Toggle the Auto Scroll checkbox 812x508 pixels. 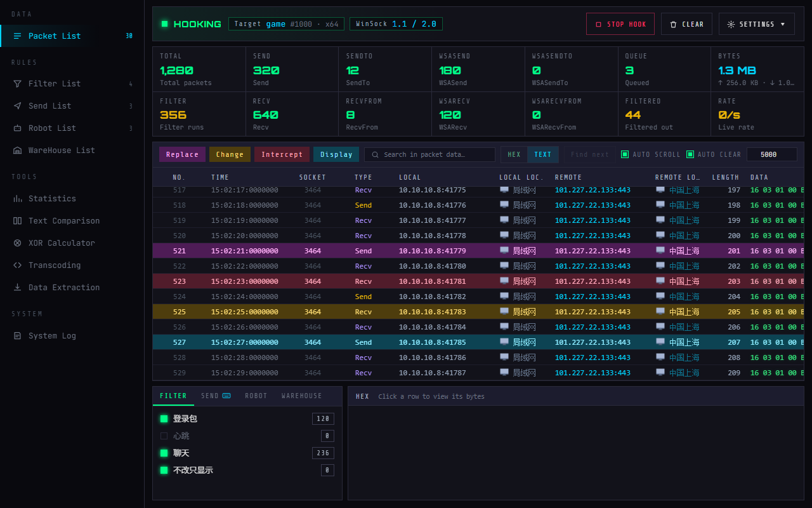click(x=625, y=154)
